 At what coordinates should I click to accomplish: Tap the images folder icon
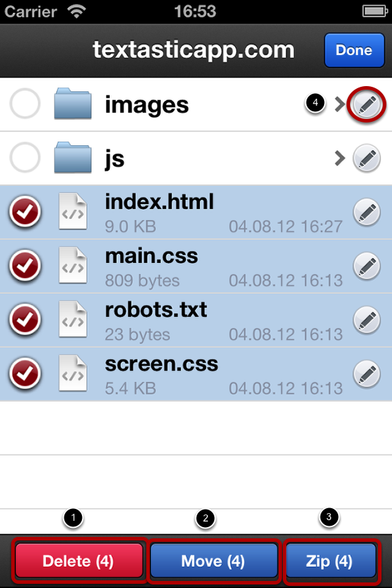coord(73,104)
